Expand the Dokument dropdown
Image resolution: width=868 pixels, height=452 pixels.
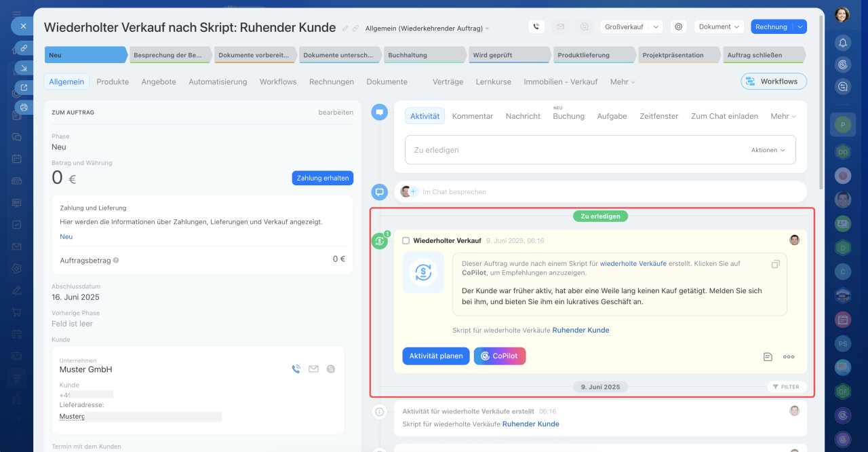point(719,27)
